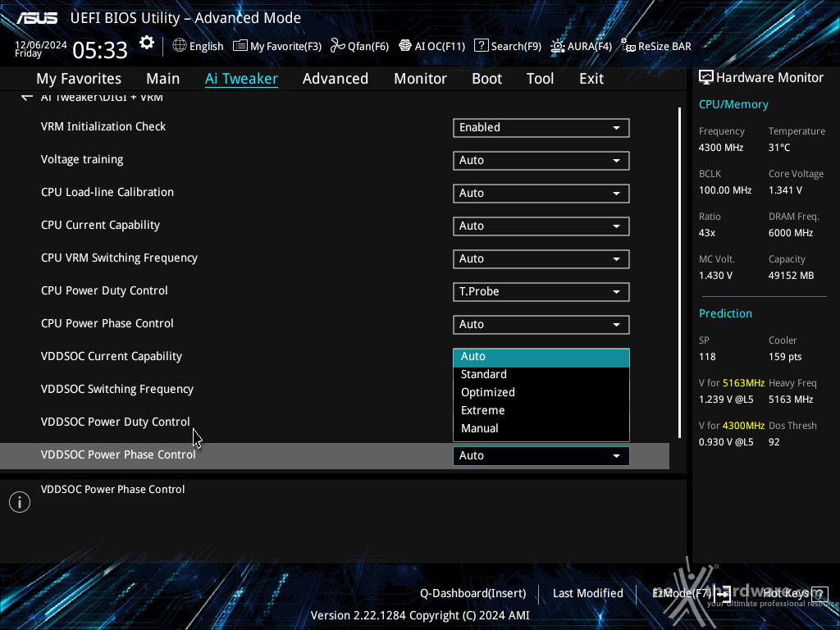Choose Manual from the option list

(541, 428)
